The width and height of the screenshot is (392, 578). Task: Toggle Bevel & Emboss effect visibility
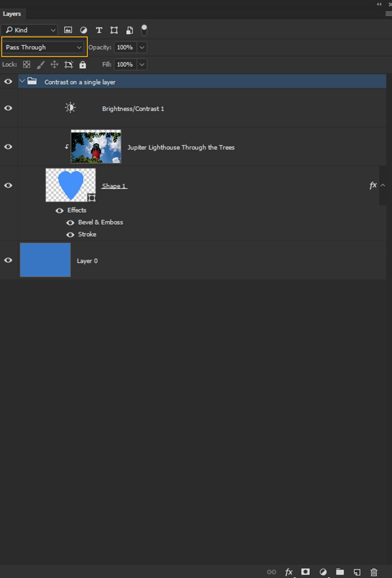[x=70, y=223]
